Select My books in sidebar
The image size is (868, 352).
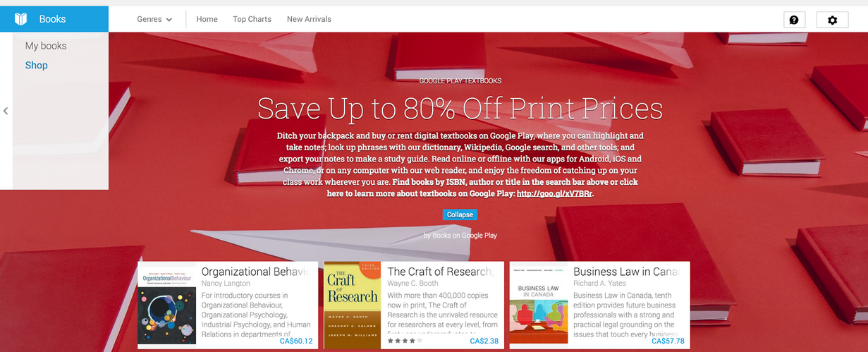[46, 46]
